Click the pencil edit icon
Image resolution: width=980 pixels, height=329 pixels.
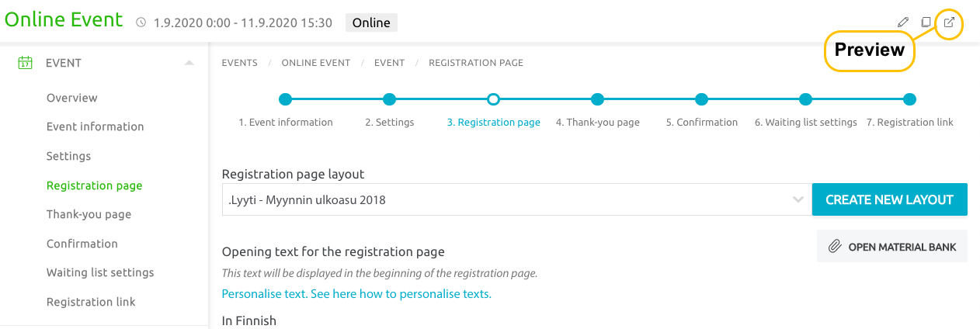coord(902,23)
